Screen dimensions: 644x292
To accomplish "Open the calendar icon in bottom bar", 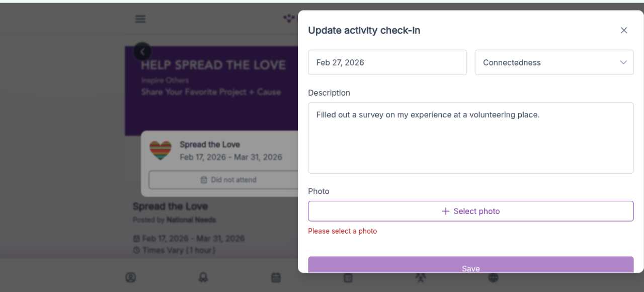I will [276, 277].
